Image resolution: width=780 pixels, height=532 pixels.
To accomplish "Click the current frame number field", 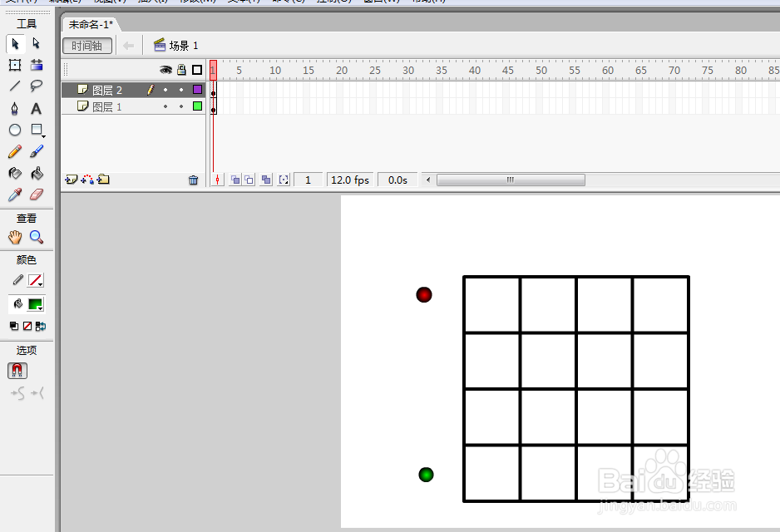I will coord(308,180).
